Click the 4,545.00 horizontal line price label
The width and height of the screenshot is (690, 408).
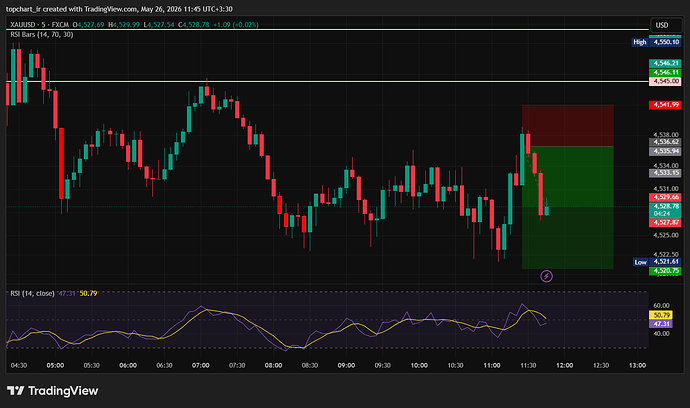click(x=665, y=81)
